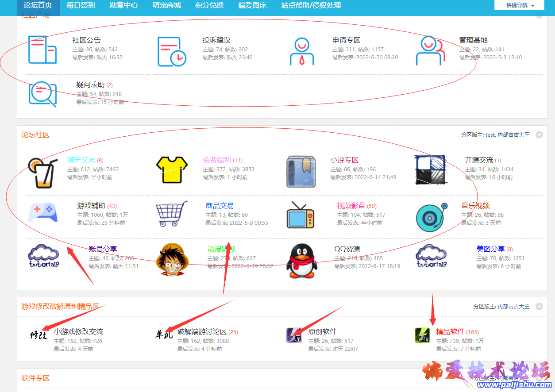Image resolution: width=555 pixels, height=392 pixels.
Task: Collapse the 论坛社区 section
Action: point(539,135)
